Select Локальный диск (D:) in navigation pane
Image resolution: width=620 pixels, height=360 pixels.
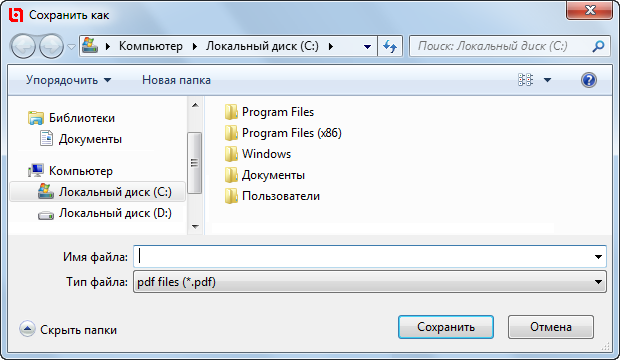coord(105,213)
